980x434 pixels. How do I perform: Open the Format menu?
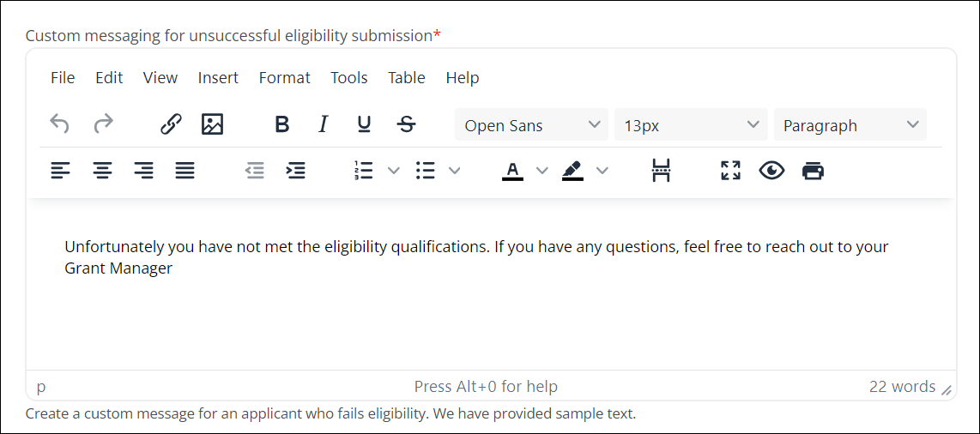[284, 78]
